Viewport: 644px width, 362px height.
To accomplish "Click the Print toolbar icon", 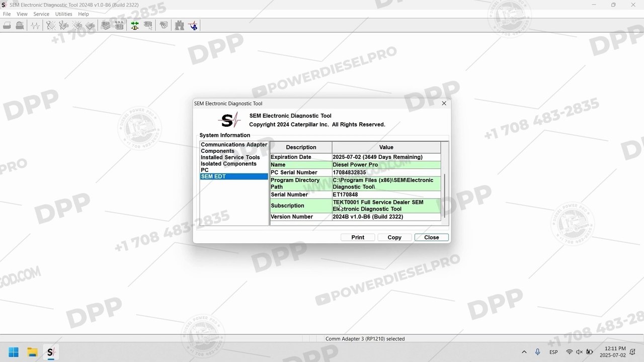I will [x=7, y=25].
